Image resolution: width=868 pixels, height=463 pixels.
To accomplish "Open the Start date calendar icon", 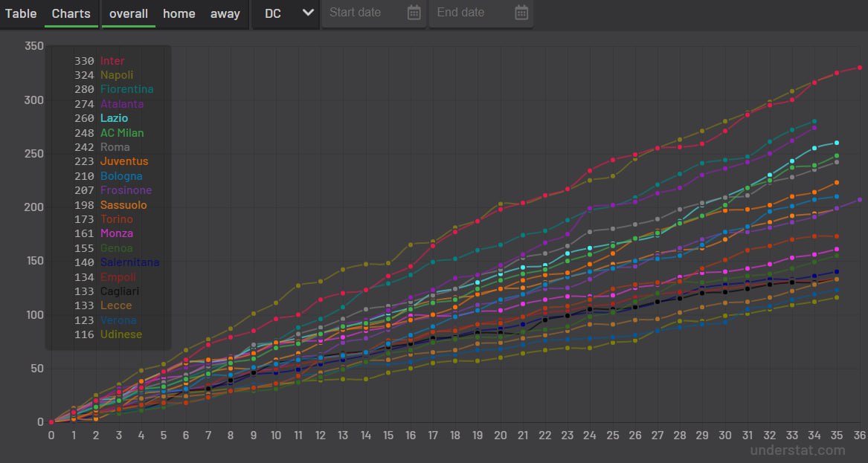I will tap(414, 13).
